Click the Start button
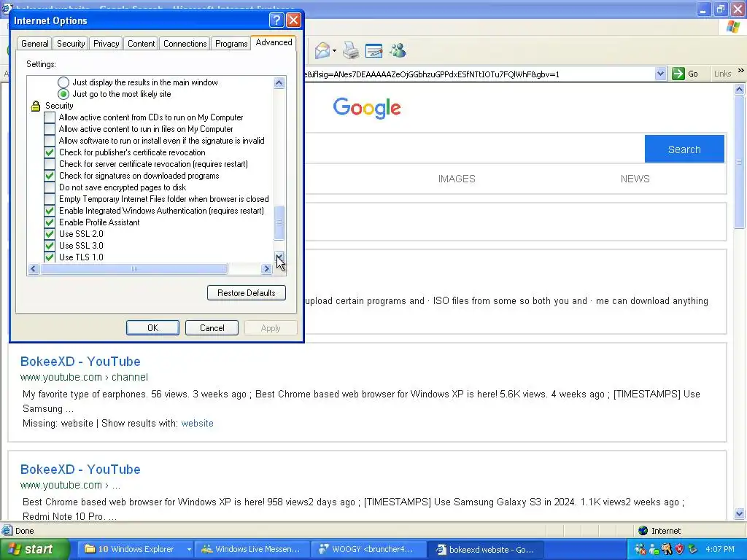Screen dimensions: 747x560 coord(35,549)
